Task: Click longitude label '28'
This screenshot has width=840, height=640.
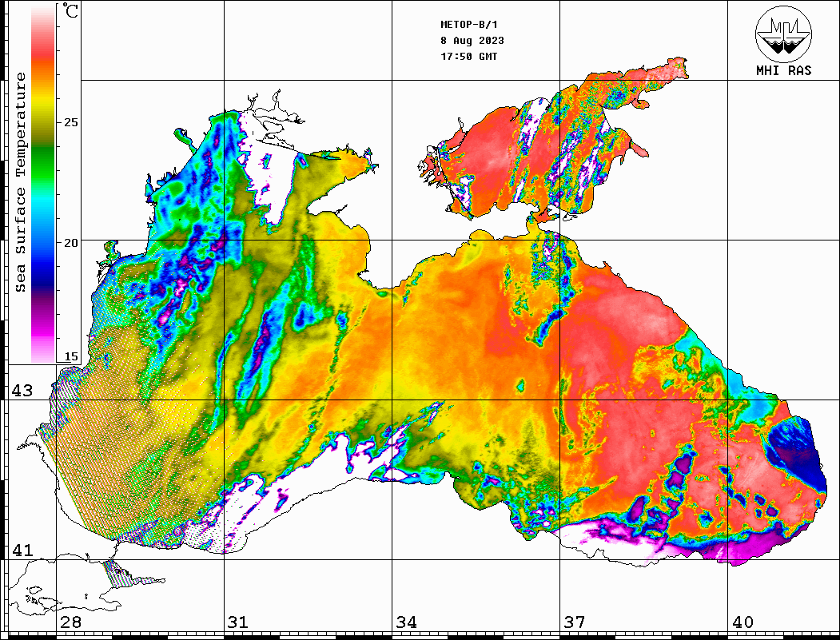Action: tap(70, 622)
